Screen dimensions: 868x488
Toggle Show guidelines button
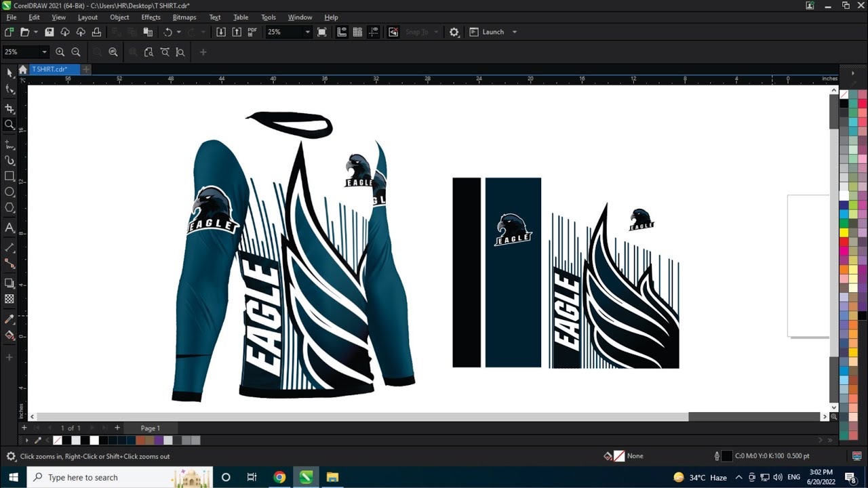373,32
